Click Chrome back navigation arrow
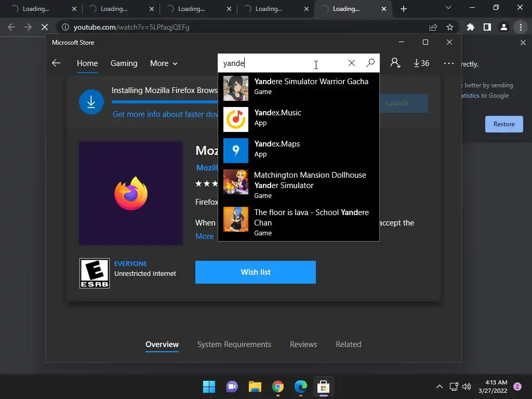Image resolution: width=532 pixels, height=399 pixels. pyautogui.click(x=11, y=27)
